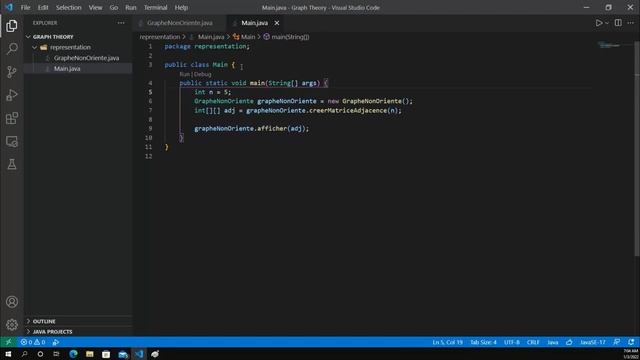Open the Help menu
Viewport: 640px width, 360px height.
pos(181,7)
